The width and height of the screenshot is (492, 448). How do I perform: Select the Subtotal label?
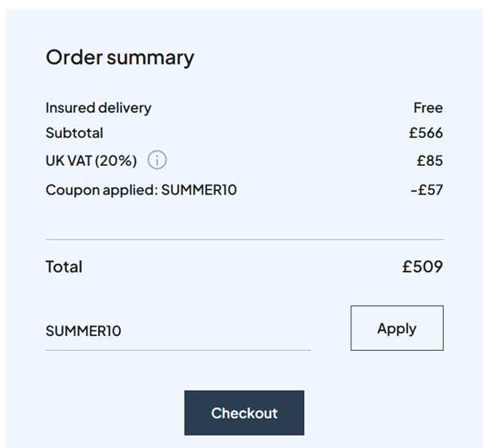click(74, 133)
